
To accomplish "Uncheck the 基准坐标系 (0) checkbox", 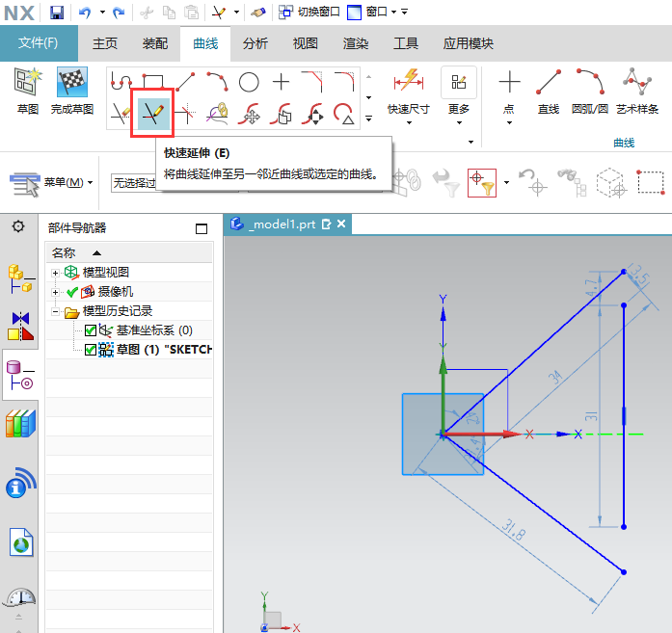I will click(x=92, y=330).
